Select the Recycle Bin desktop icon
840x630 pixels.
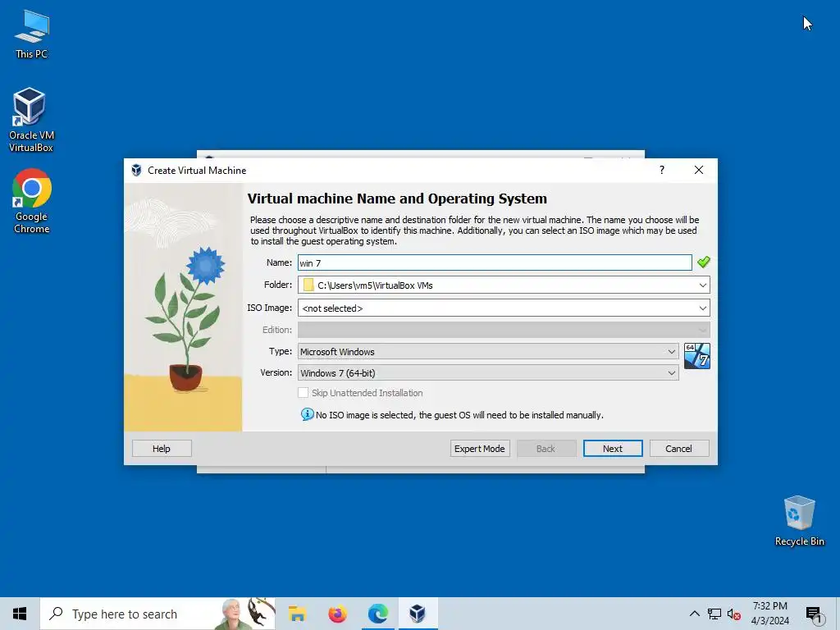coord(799,520)
